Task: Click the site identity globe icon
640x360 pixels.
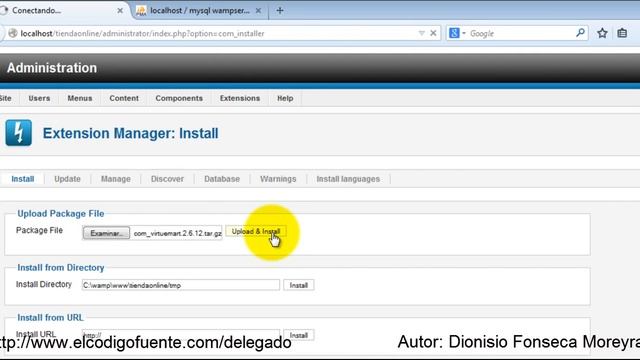Action: pos(13,33)
